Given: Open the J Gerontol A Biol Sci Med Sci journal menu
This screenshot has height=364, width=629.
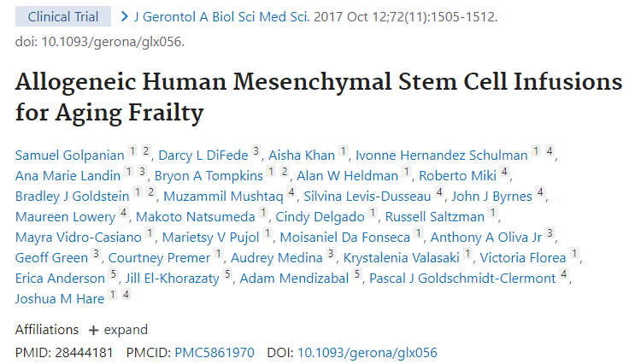Looking at the screenshot, I should click(x=271, y=16).
